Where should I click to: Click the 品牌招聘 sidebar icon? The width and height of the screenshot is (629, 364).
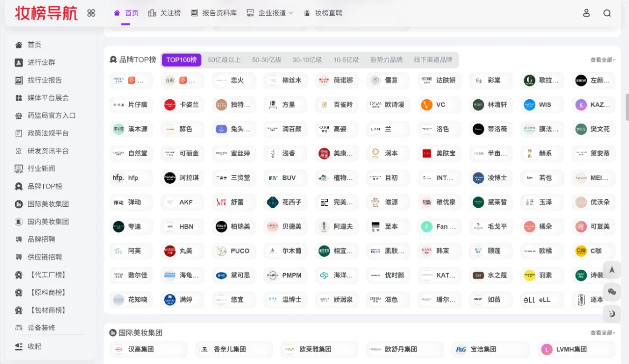click(x=19, y=239)
